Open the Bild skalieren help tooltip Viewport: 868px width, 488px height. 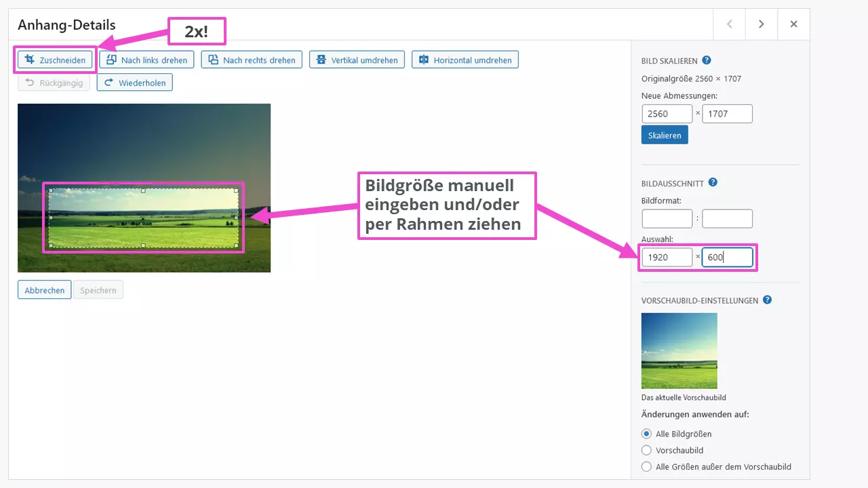pyautogui.click(x=707, y=60)
